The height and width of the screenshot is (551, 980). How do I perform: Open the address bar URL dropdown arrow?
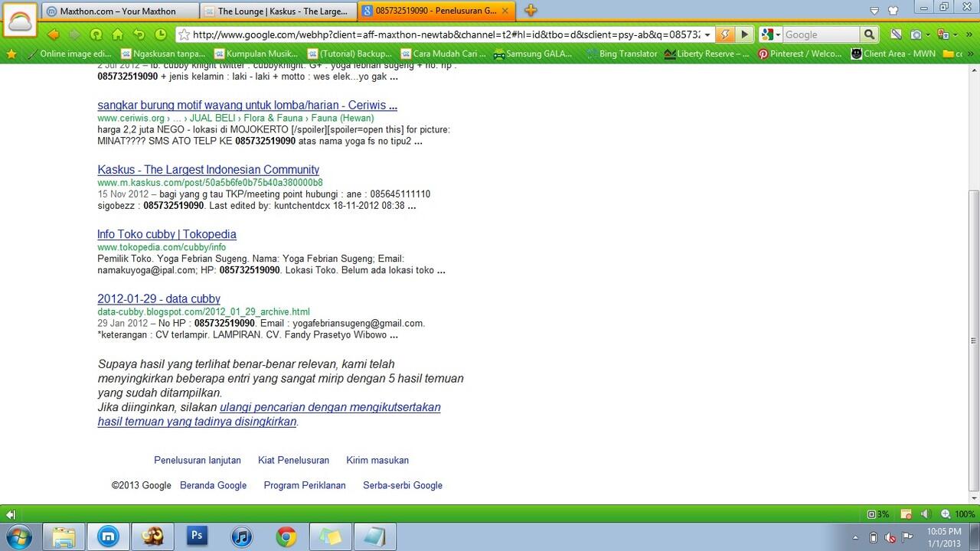(x=707, y=34)
